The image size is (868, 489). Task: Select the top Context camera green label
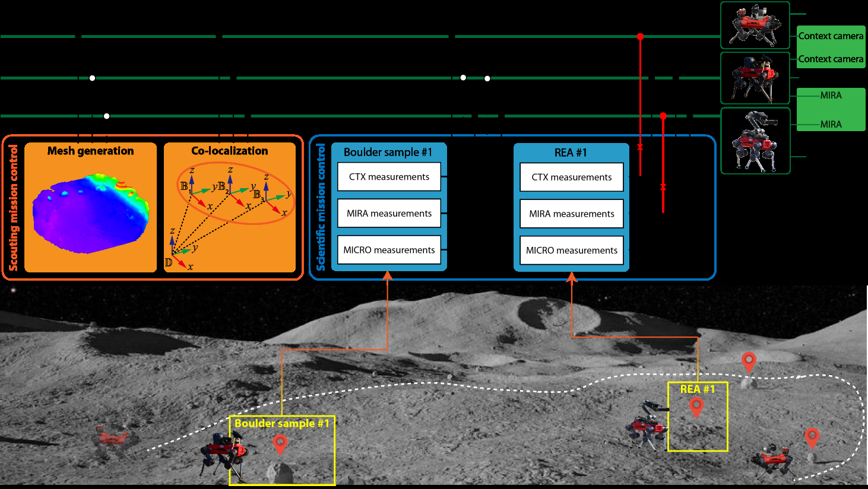click(x=831, y=36)
